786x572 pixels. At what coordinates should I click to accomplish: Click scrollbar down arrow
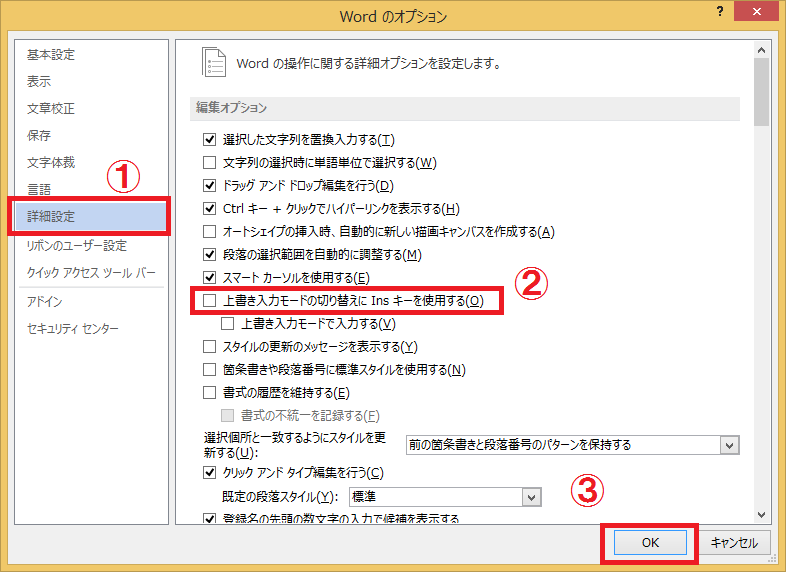761,515
